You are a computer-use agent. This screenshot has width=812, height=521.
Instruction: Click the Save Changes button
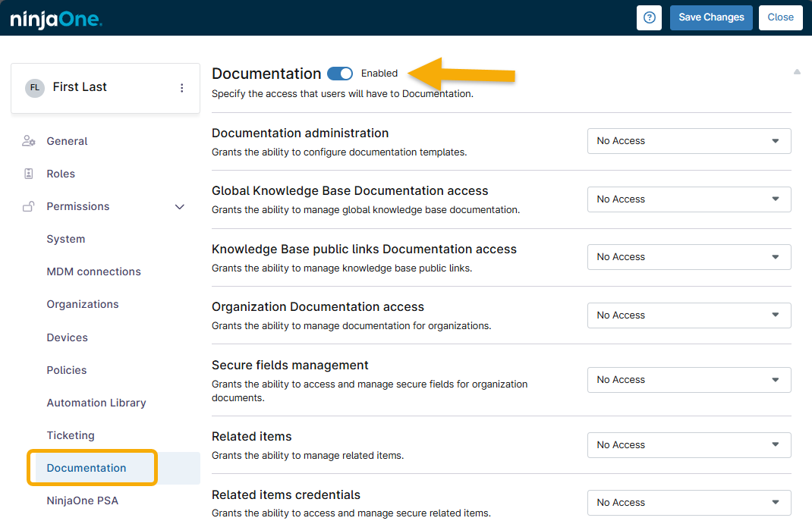click(711, 17)
